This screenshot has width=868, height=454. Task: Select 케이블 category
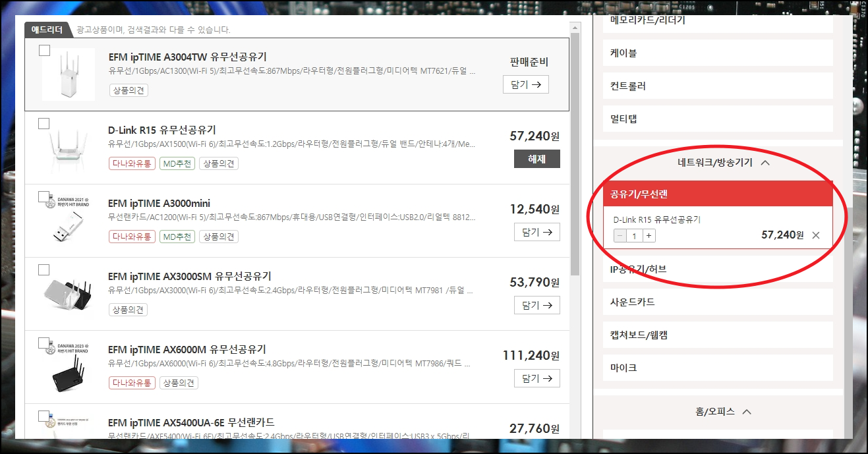pyautogui.click(x=718, y=53)
